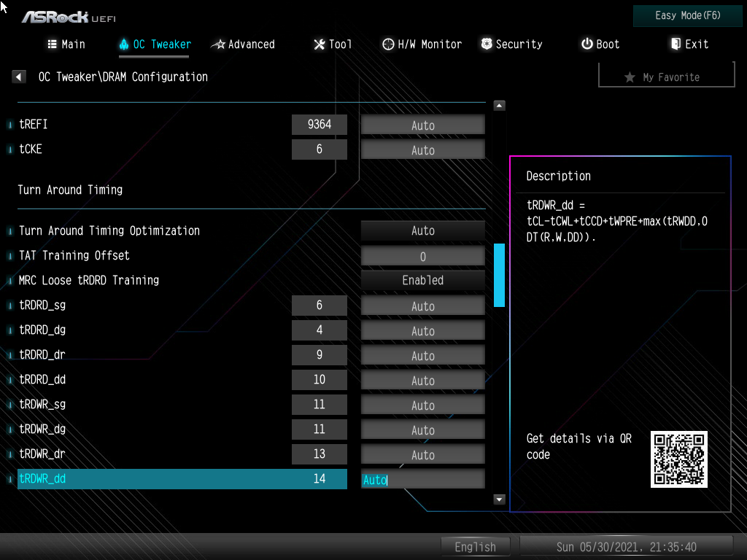747x560 pixels.
Task: Open the Security tab
Action: (511, 44)
